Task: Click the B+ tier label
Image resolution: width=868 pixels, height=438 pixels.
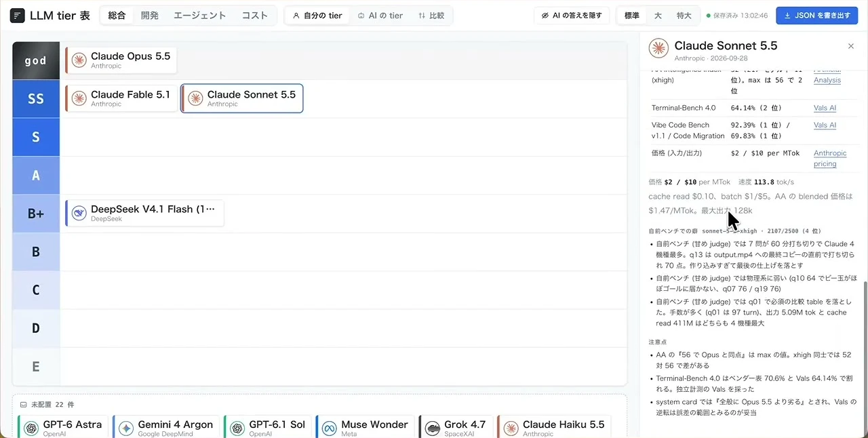Action: click(x=36, y=214)
